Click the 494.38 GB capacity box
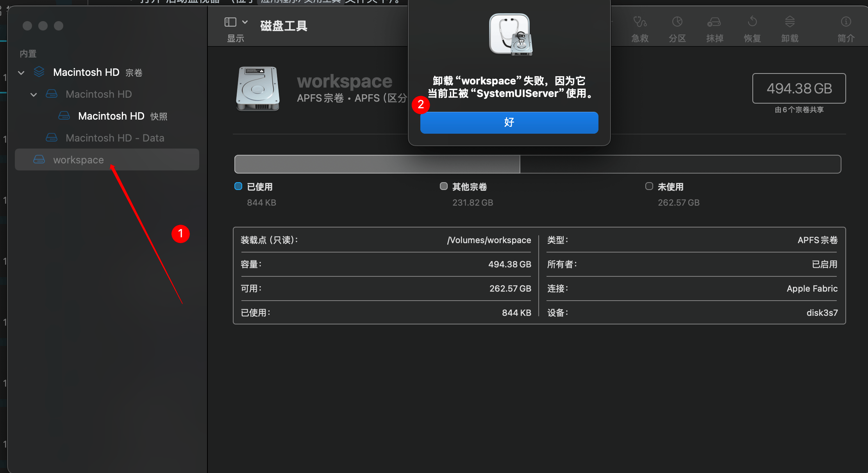 (799, 88)
